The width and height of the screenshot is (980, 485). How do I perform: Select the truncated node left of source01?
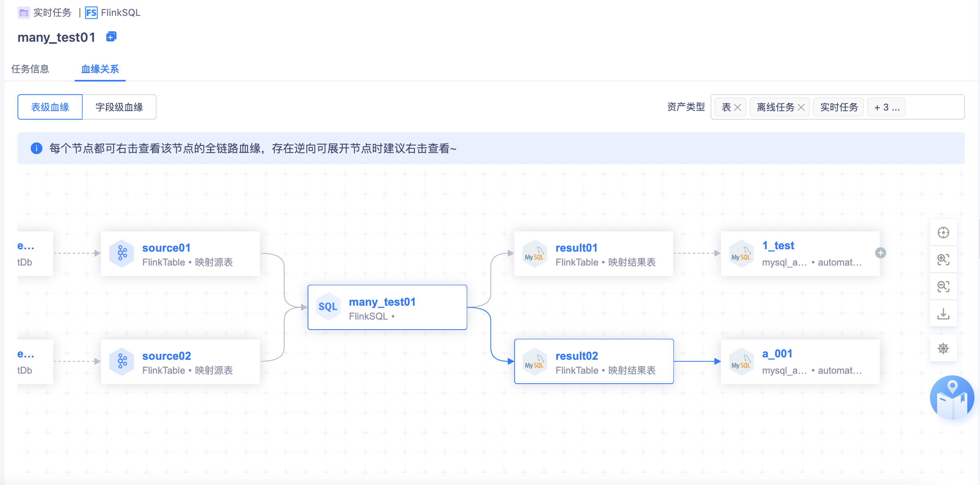pyautogui.click(x=35, y=253)
